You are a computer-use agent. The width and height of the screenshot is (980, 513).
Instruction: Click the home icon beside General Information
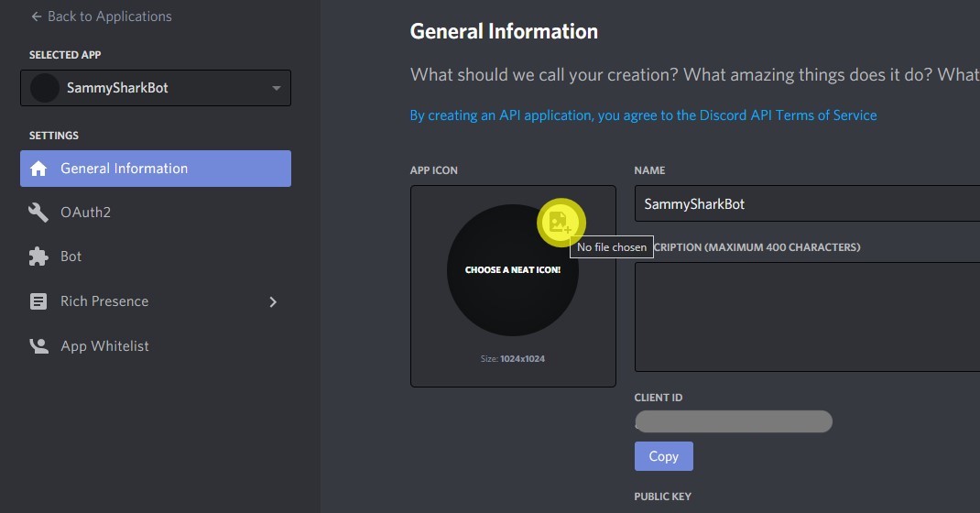[x=38, y=169]
